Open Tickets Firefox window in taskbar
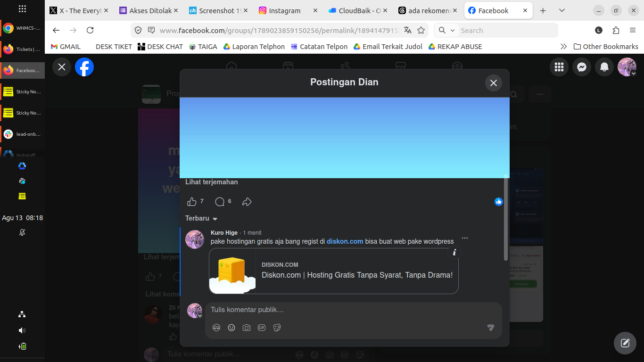This screenshot has height=362, width=644. click(x=23, y=49)
